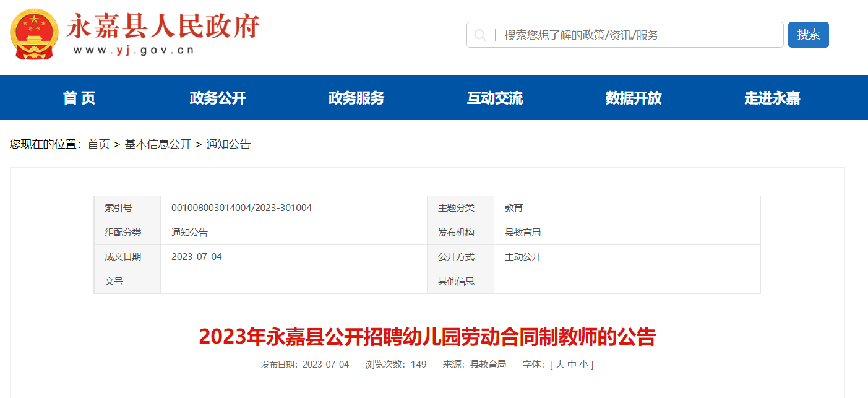Image resolution: width=868 pixels, height=398 pixels.
Task: Set font size to 大
Action: 560,365
